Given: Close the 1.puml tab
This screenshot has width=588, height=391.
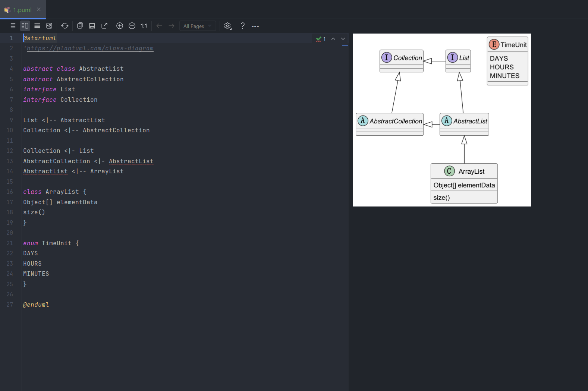Looking at the screenshot, I should (x=39, y=9).
